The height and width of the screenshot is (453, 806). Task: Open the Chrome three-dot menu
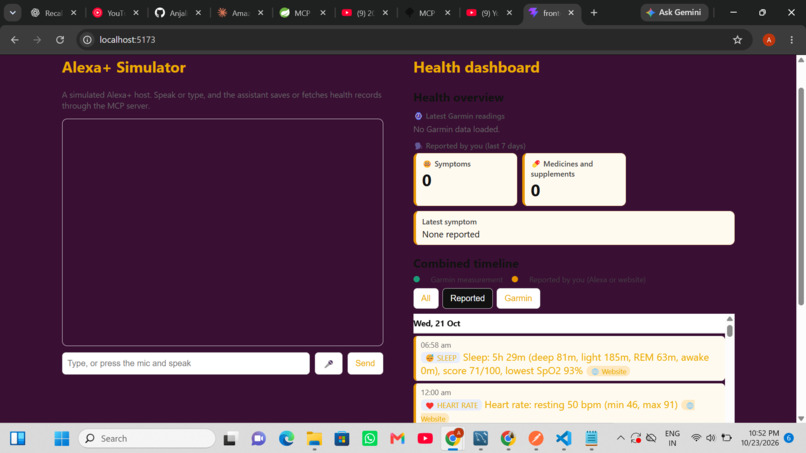click(x=792, y=40)
